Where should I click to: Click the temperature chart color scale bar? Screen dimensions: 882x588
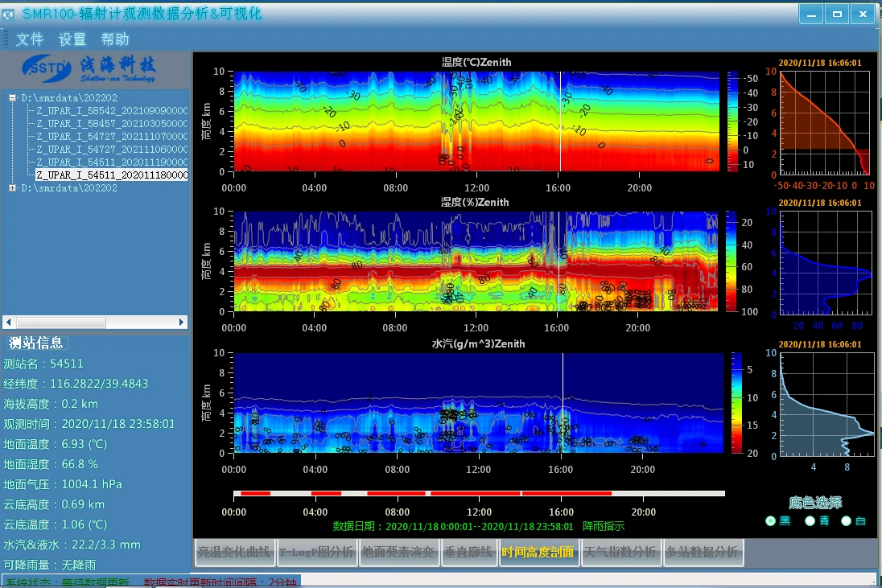[733, 121]
